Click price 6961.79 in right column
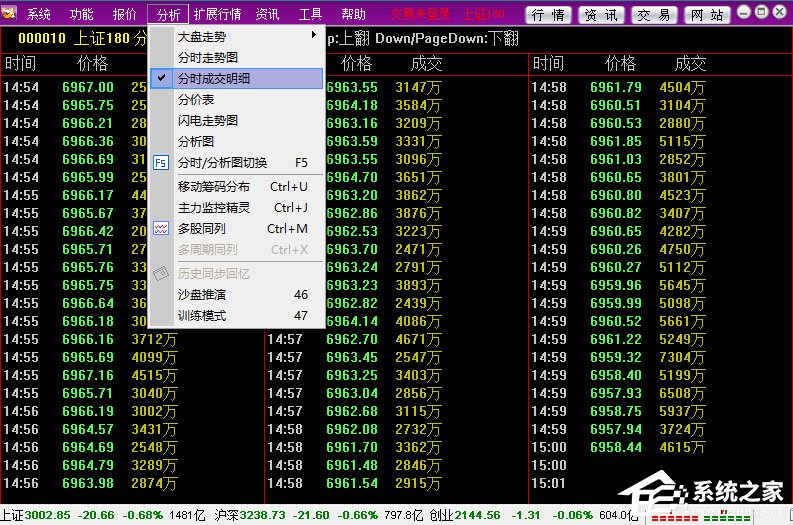 [x=616, y=87]
